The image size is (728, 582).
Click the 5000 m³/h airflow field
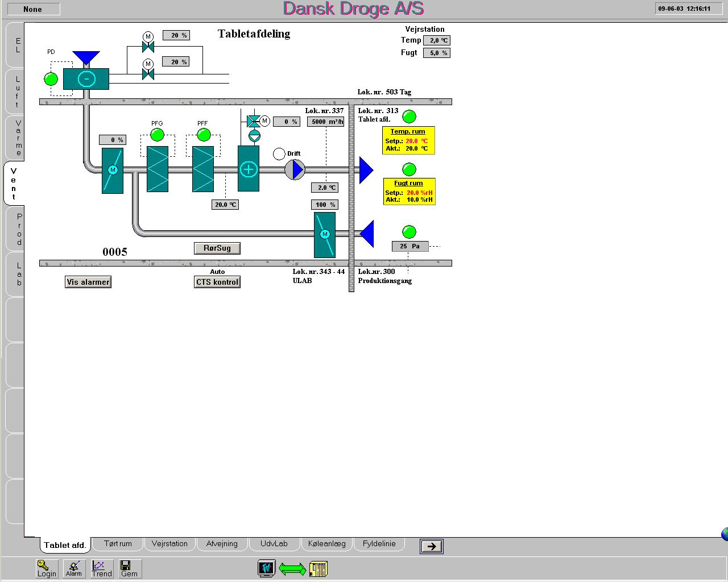click(326, 122)
